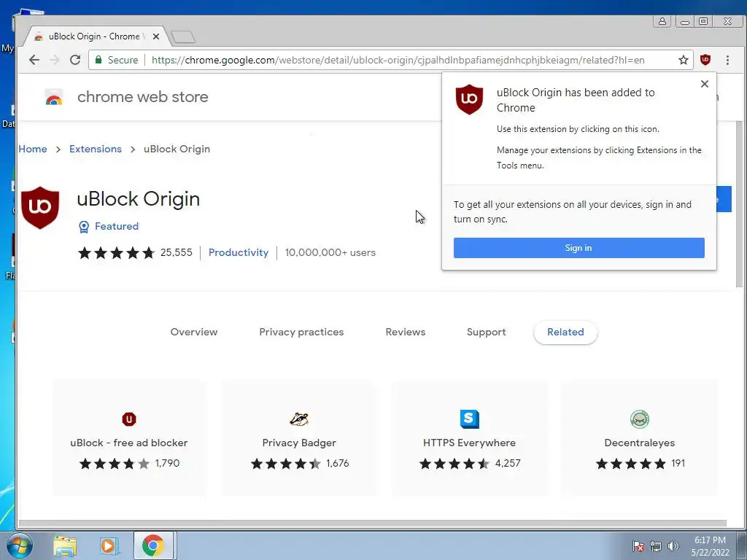Click the Chrome taskbar icon

point(153,546)
